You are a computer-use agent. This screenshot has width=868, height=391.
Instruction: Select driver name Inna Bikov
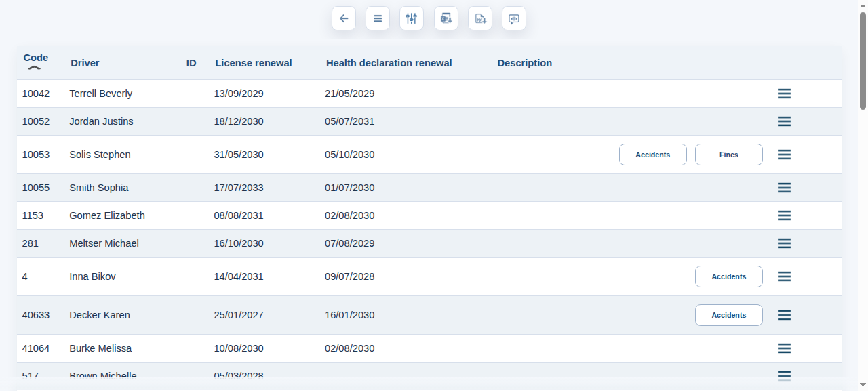click(x=92, y=276)
